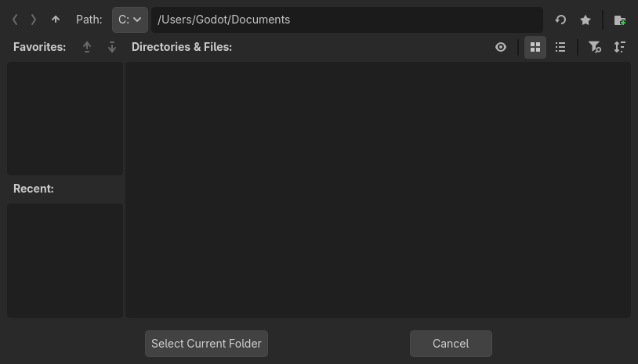This screenshot has width=638, height=364.
Task: Move favorite up in list
Action: (87, 47)
